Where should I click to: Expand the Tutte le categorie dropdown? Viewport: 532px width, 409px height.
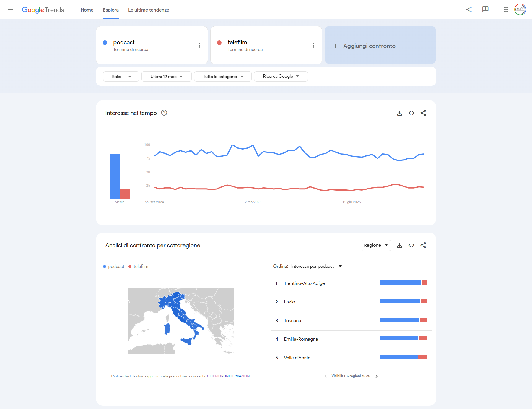[223, 76]
